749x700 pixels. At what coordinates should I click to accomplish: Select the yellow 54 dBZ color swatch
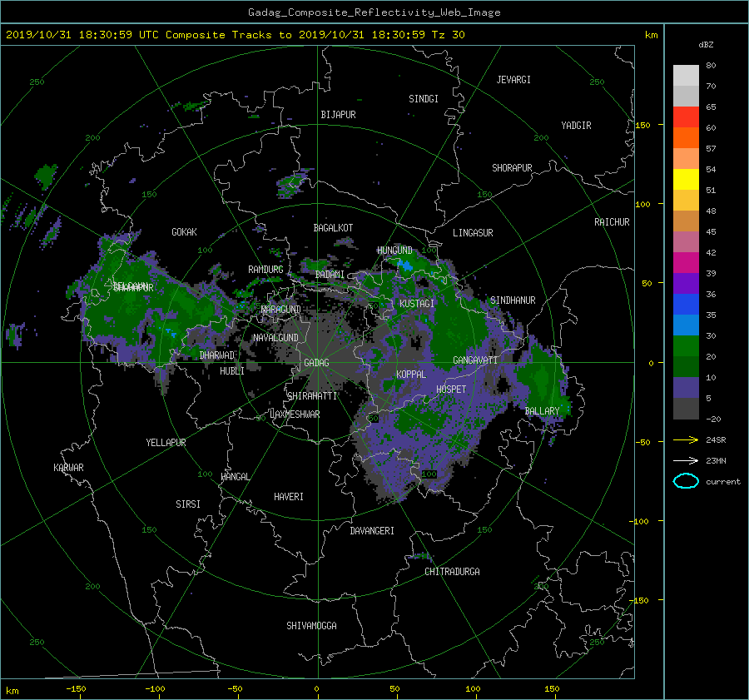click(686, 179)
